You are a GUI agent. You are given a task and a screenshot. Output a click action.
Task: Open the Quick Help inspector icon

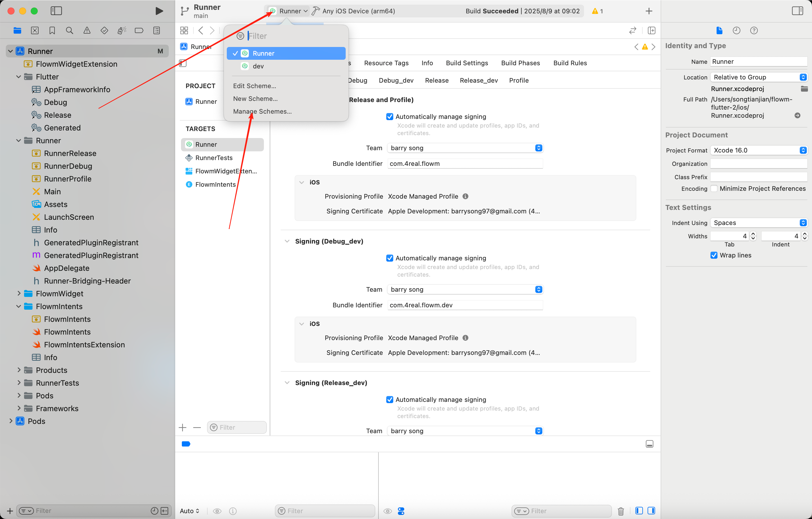(x=754, y=31)
